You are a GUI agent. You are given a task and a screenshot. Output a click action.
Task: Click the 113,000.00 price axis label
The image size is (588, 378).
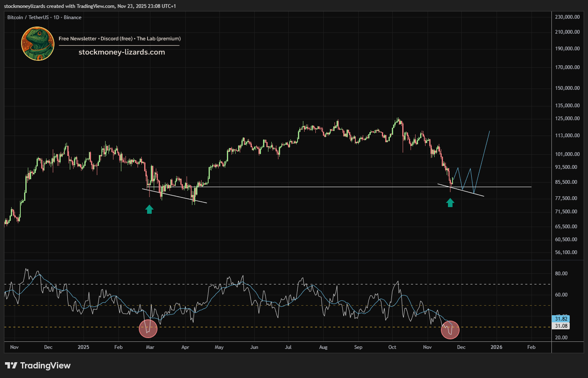click(567, 136)
